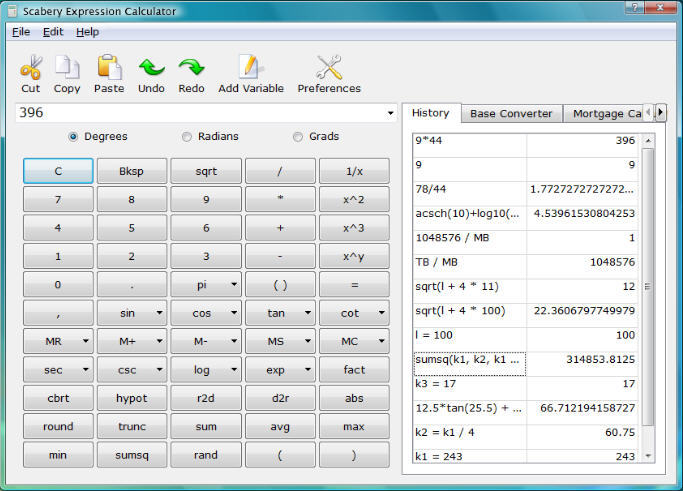Click the Copy toolbar icon
The height and width of the screenshot is (491, 683).
[67, 68]
